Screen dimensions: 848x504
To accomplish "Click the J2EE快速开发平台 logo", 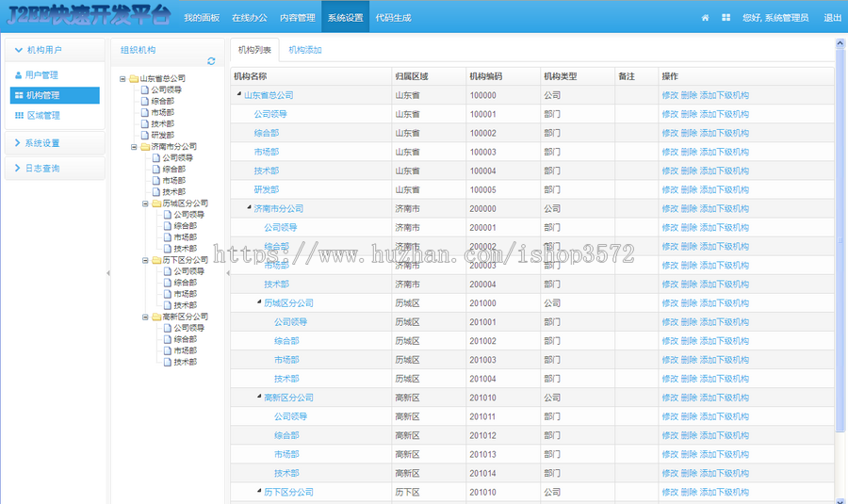I will click(89, 15).
